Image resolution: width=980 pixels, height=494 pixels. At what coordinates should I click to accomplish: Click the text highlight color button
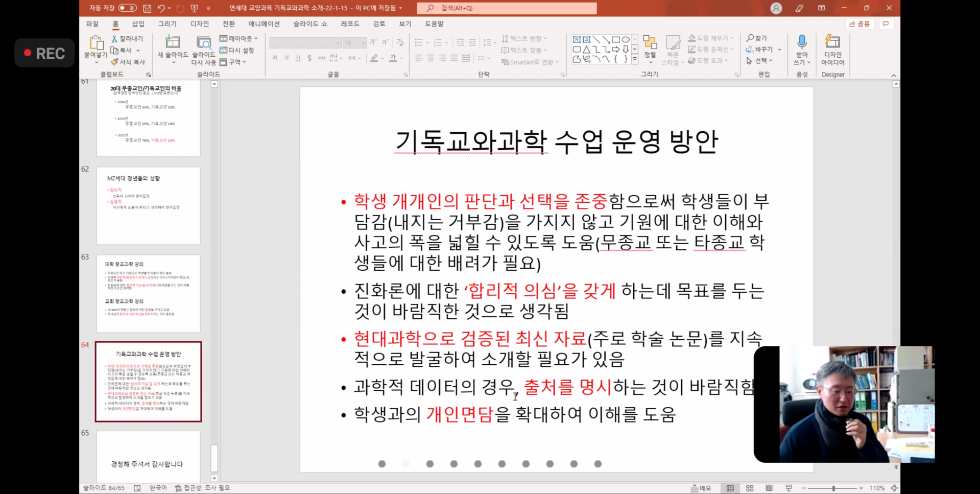(374, 58)
